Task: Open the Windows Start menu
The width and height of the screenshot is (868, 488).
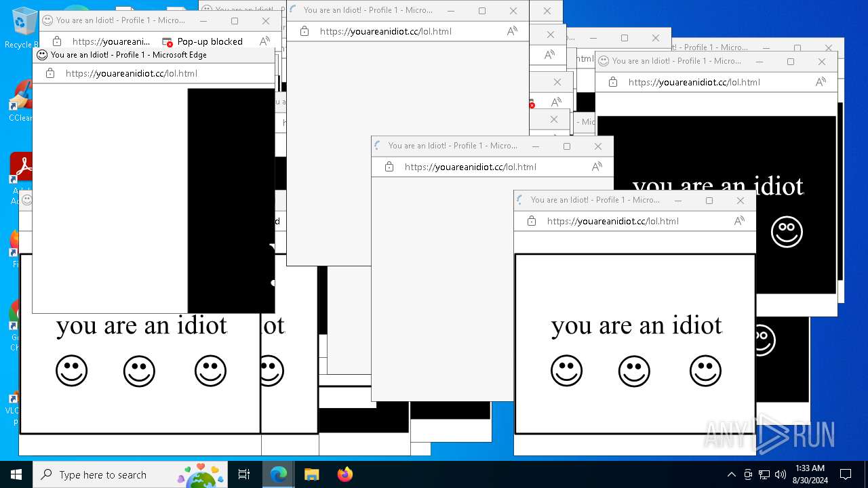Action: (16, 474)
